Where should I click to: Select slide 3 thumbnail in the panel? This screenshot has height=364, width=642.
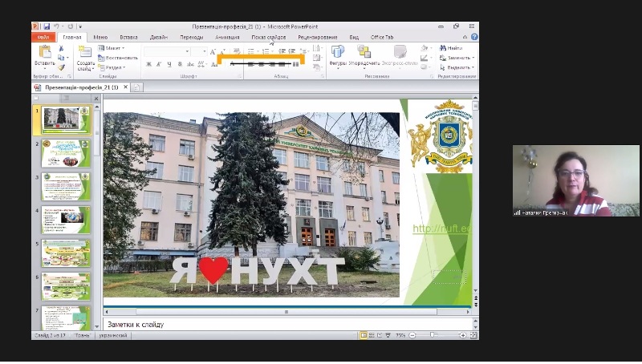(65, 188)
